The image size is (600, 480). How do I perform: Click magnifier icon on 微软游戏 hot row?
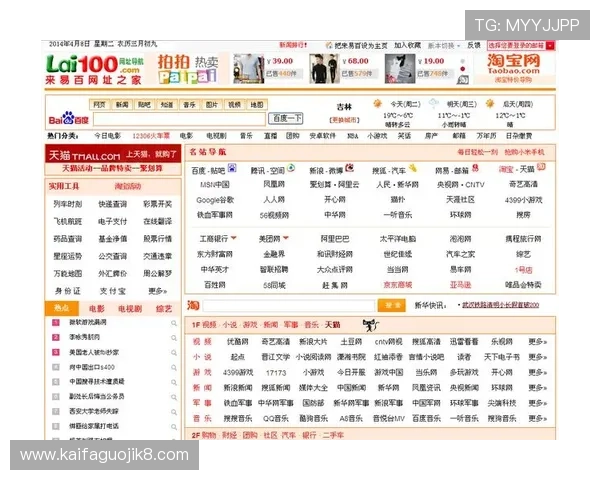174,323
